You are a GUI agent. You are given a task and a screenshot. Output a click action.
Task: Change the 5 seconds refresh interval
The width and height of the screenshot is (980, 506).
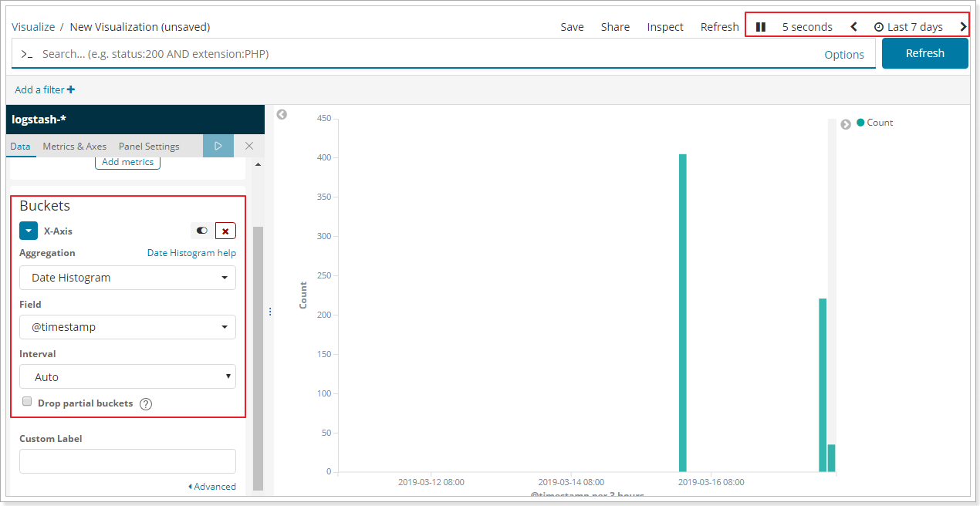tap(807, 27)
